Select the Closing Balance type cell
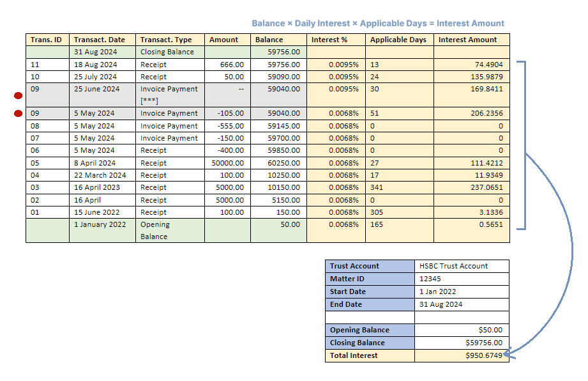This screenshot has width=588, height=381. pyautogui.click(x=170, y=52)
